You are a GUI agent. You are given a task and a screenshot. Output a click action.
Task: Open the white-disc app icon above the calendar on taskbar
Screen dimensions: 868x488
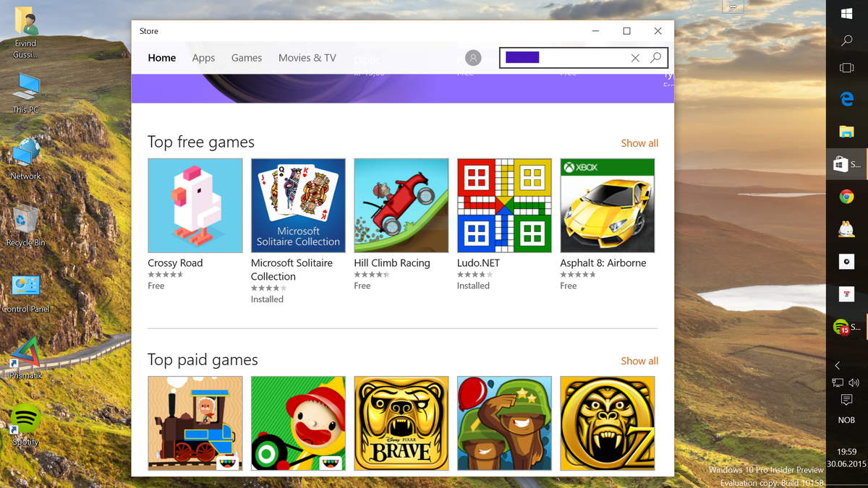[847, 262]
